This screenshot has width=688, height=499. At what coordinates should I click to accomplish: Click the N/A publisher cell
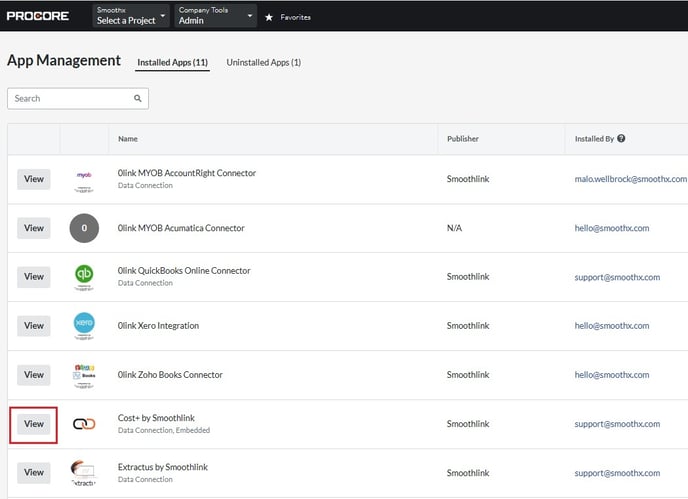(454, 228)
